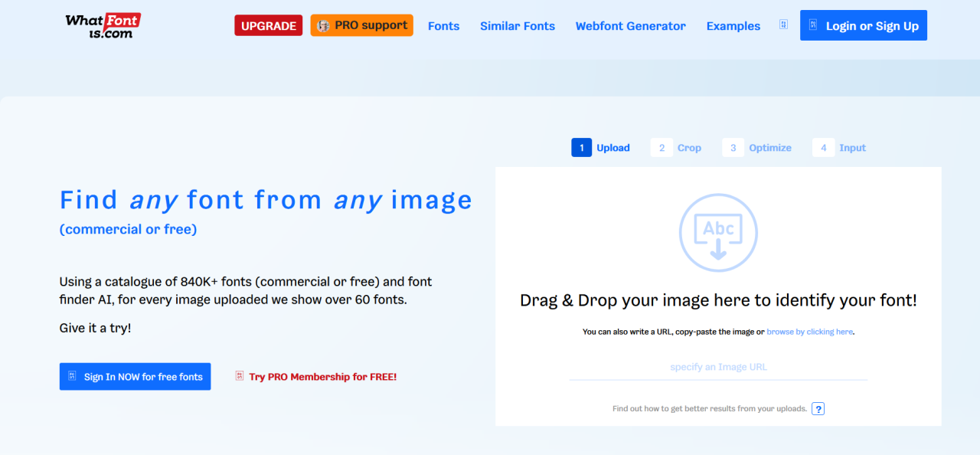Image resolution: width=980 pixels, height=455 pixels.
Task: Click the Abc upload image icon
Action: [717, 233]
